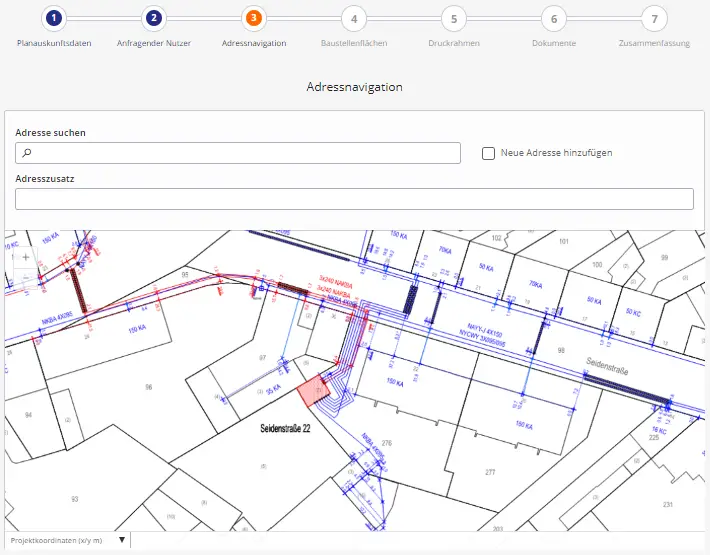
Task: Open the Planauskunftsdaten step label
Action: [x=54, y=43]
